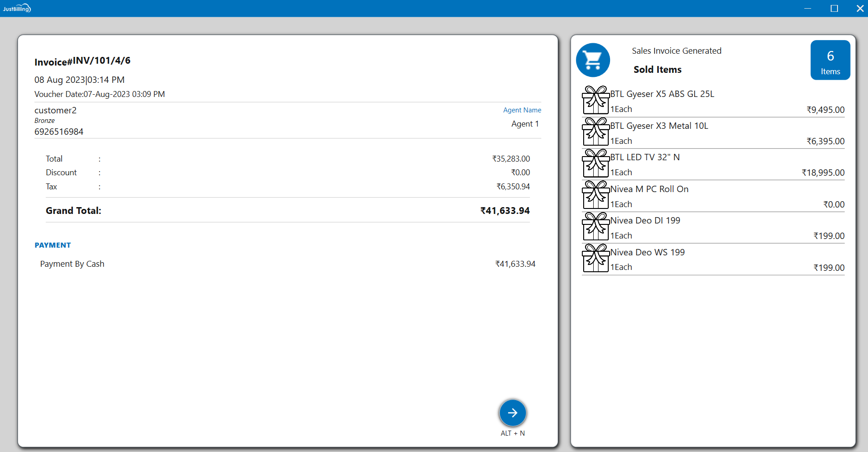Click customer phone number 6926516984
This screenshot has width=868, height=452.
coord(59,132)
